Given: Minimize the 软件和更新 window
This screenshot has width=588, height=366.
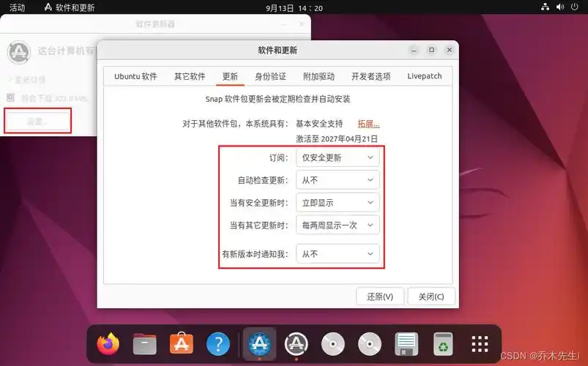Looking at the screenshot, I should coord(414,50).
